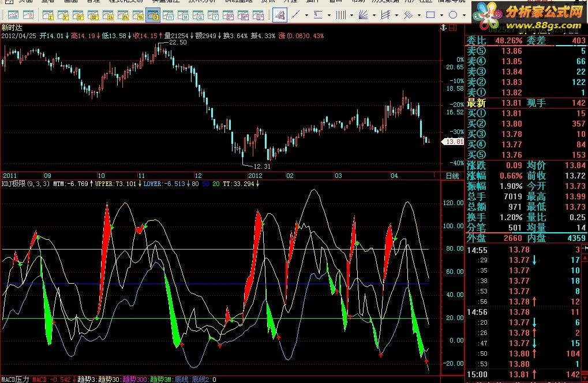Select the S^ multi-second period icon
The width and height of the screenshot is (588, 383).
pyautogui.click(x=258, y=15)
